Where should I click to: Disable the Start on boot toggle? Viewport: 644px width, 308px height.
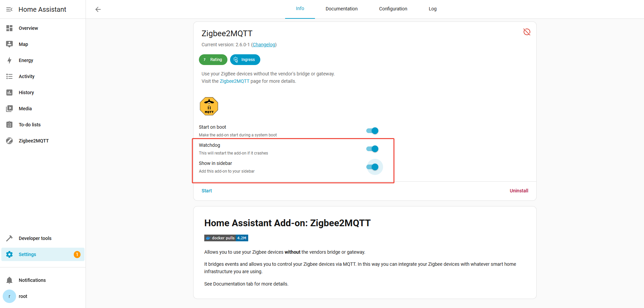(372, 131)
